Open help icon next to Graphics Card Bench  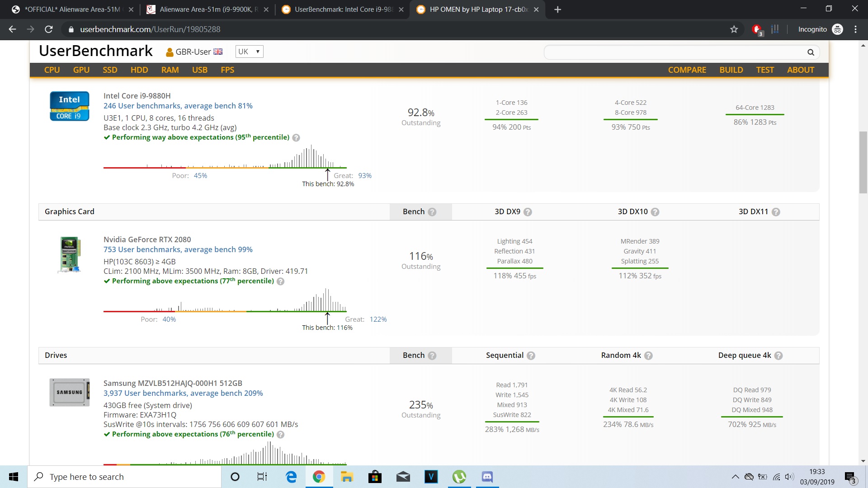tap(432, 212)
